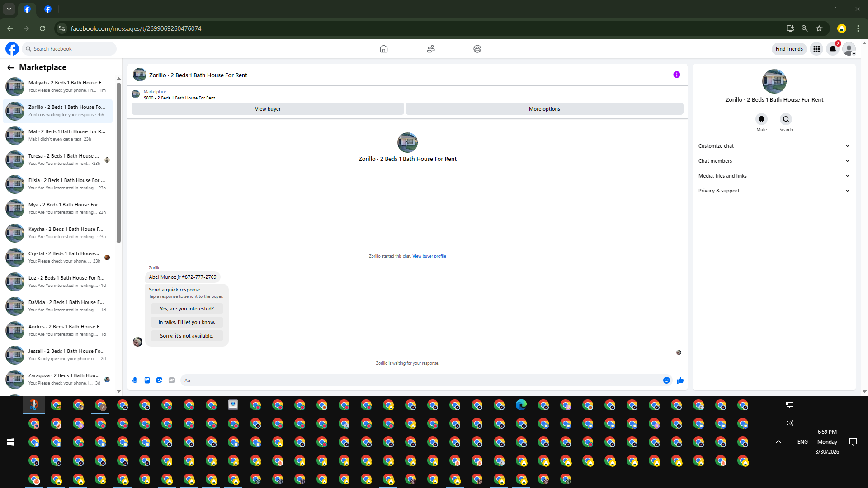Send a thumbs up like

pos(680,380)
